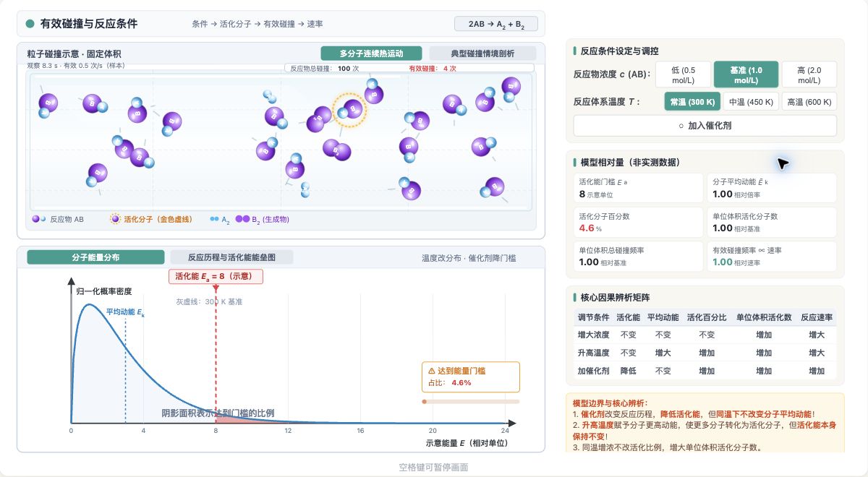Click the 反应条件设定与调控 section title
The width and height of the screenshot is (868, 477).
tap(619, 51)
